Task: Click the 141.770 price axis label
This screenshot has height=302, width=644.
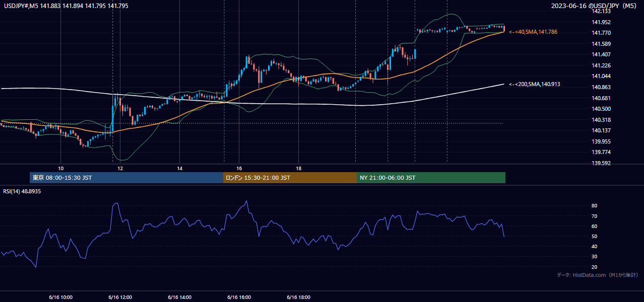Action: click(x=602, y=33)
